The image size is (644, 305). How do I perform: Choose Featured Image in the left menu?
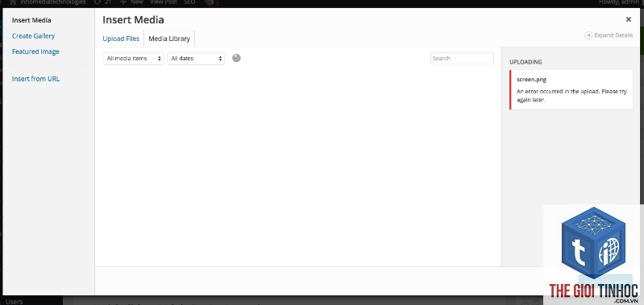point(35,52)
